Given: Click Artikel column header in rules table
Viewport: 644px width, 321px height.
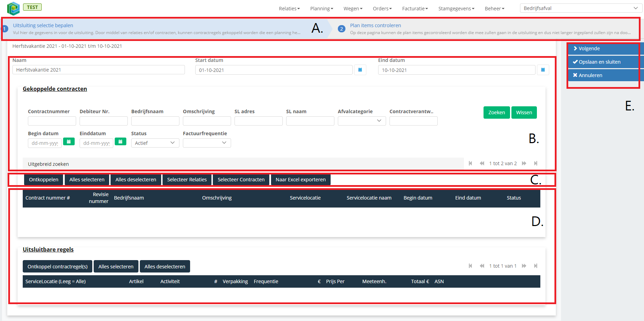Looking at the screenshot, I should 136,281.
